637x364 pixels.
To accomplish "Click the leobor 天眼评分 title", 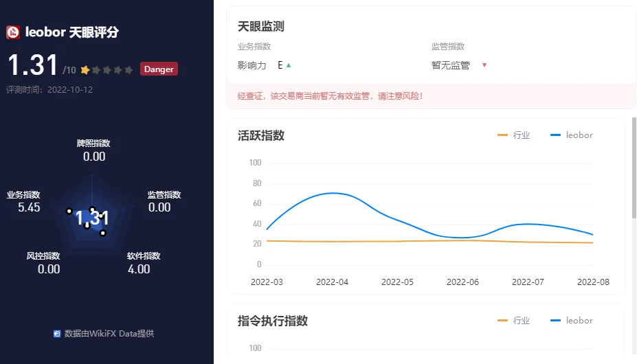I will 72,32.
